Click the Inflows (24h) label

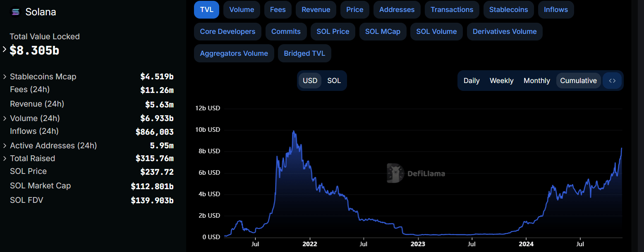coord(34,131)
